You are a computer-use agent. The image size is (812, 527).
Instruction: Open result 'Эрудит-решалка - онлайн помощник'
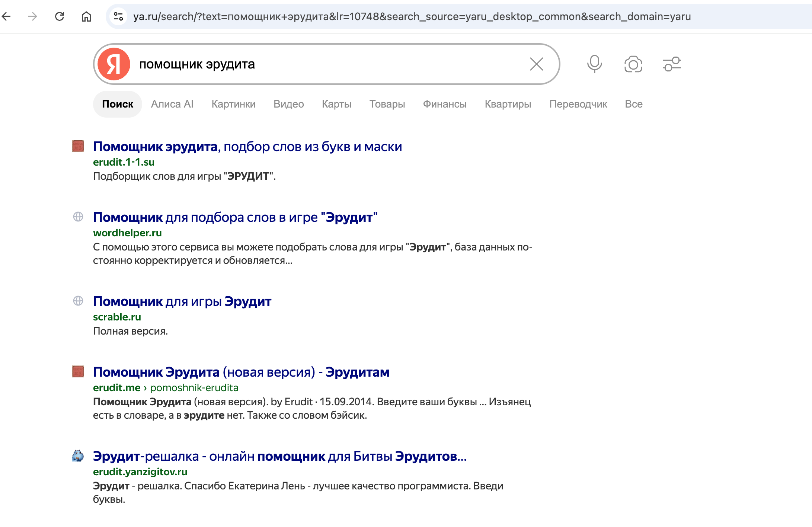point(280,456)
